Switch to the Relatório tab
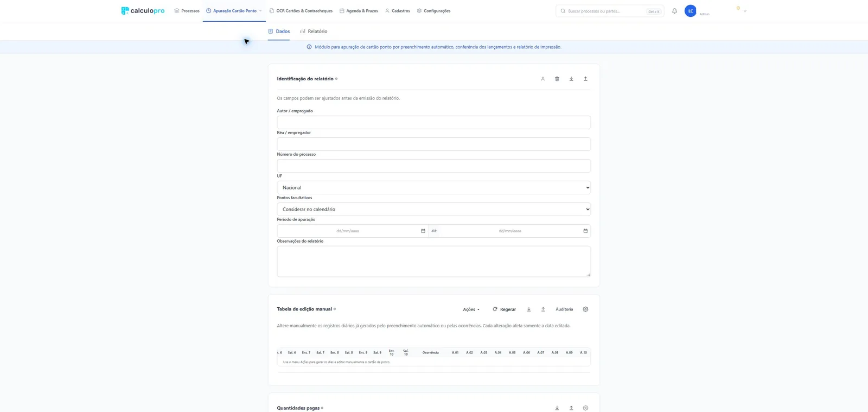 click(x=314, y=31)
